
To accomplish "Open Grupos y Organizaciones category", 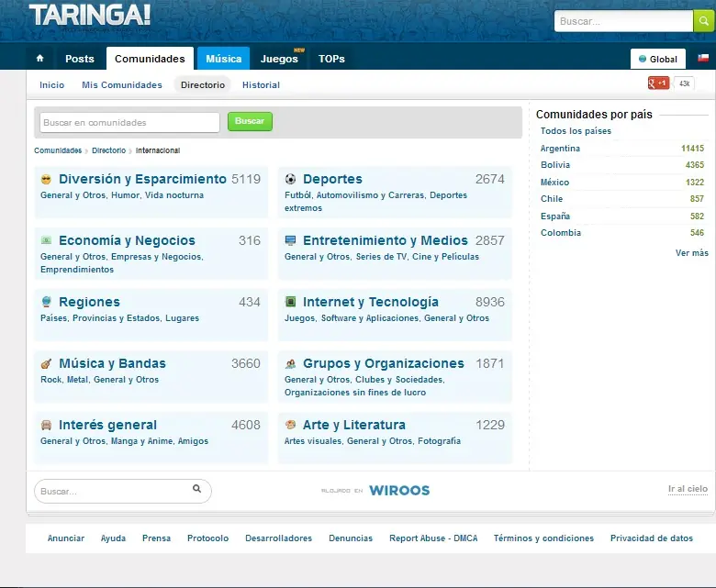I will pos(384,363).
